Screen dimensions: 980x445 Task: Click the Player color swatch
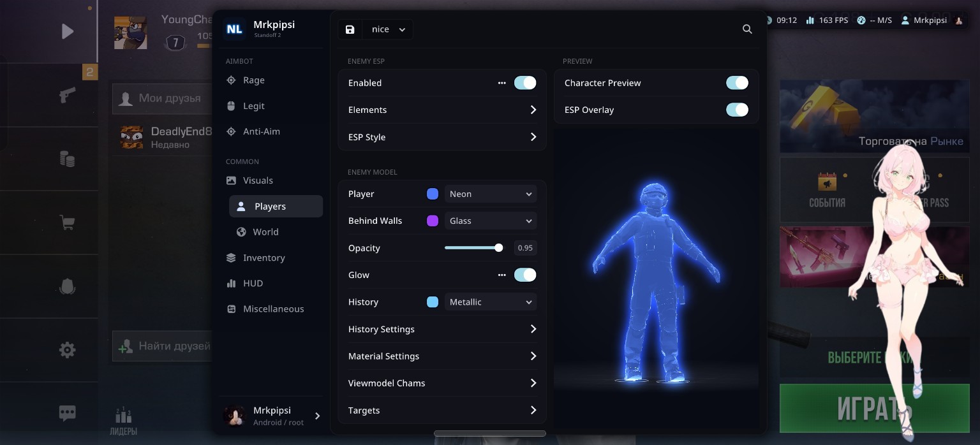(433, 194)
